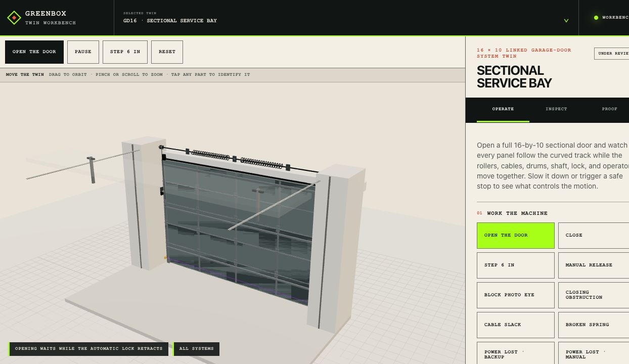The width and height of the screenshot is (629, 364).
Task: Tap the left door jamb column
Action: tap(143, 202)
